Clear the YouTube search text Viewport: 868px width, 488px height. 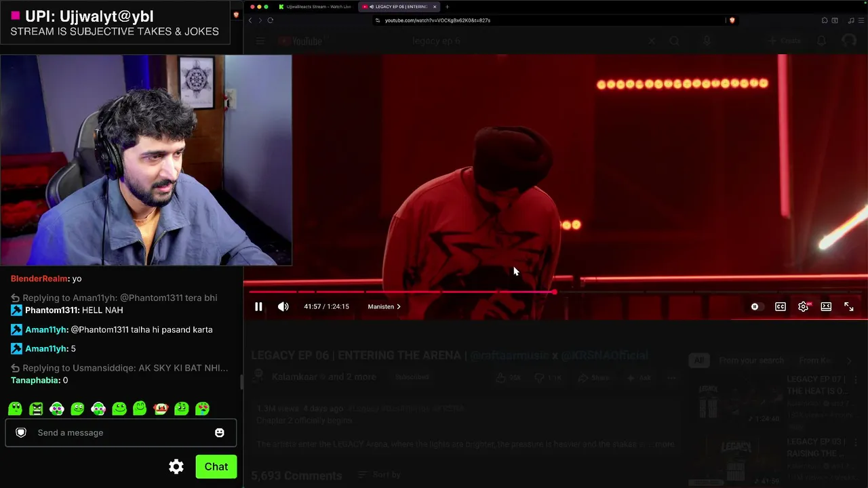pos(652,41)
